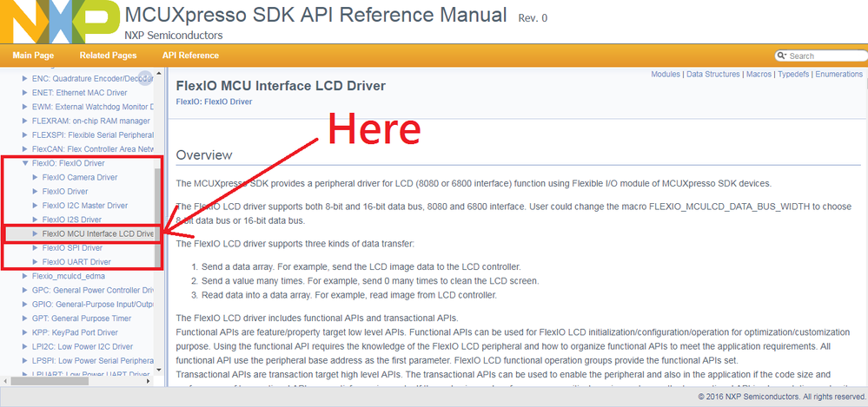
Task: Expand the FLEXRAM: on-chip RAM manager arrow
Action: [x=25, y=121]
